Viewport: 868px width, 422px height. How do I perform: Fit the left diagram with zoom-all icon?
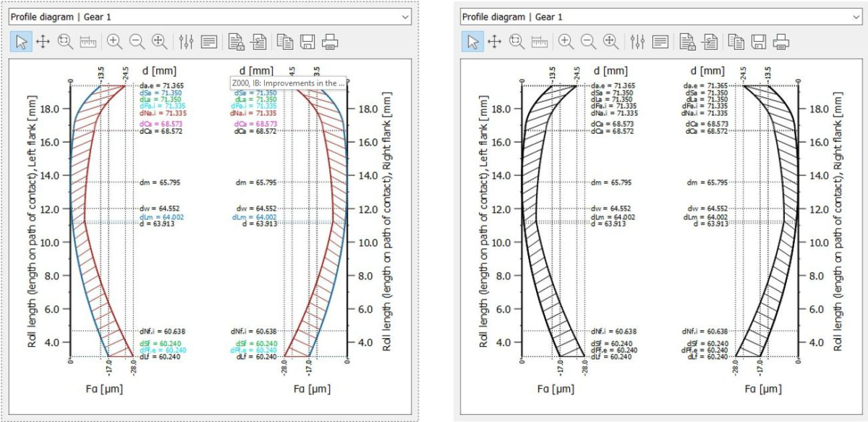[159, 42]
